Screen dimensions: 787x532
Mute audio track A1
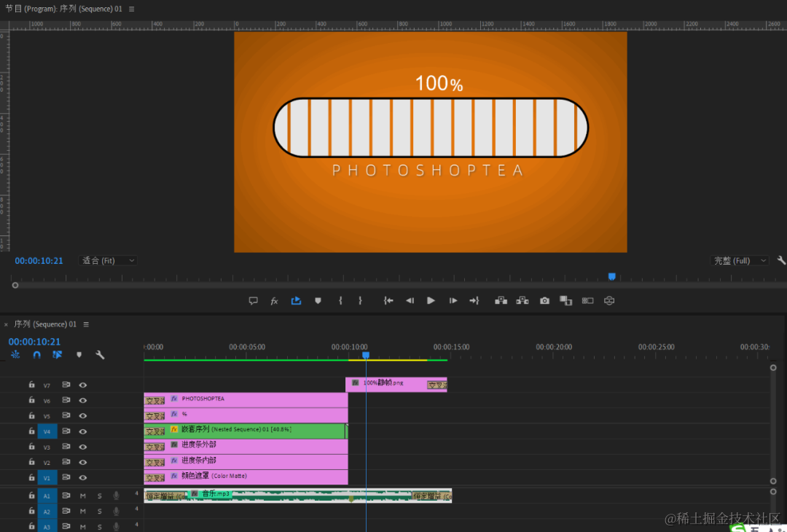click(x=83, y=496)
